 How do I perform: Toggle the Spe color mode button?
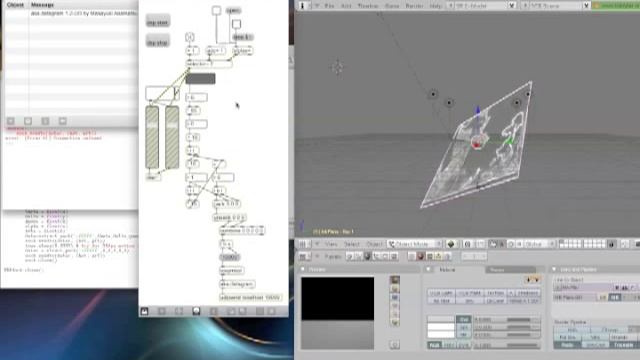pos(463,327)
